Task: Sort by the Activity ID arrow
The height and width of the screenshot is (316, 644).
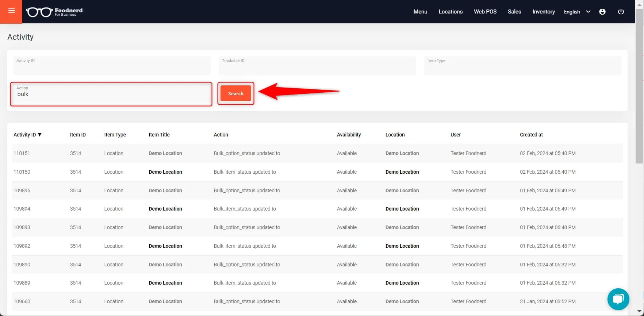Action: (x=40, y=135)
